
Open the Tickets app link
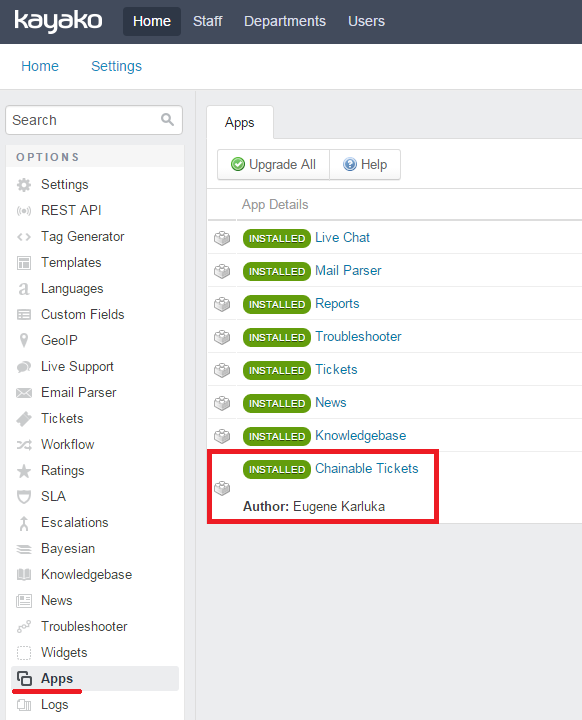tap(336, 370)
